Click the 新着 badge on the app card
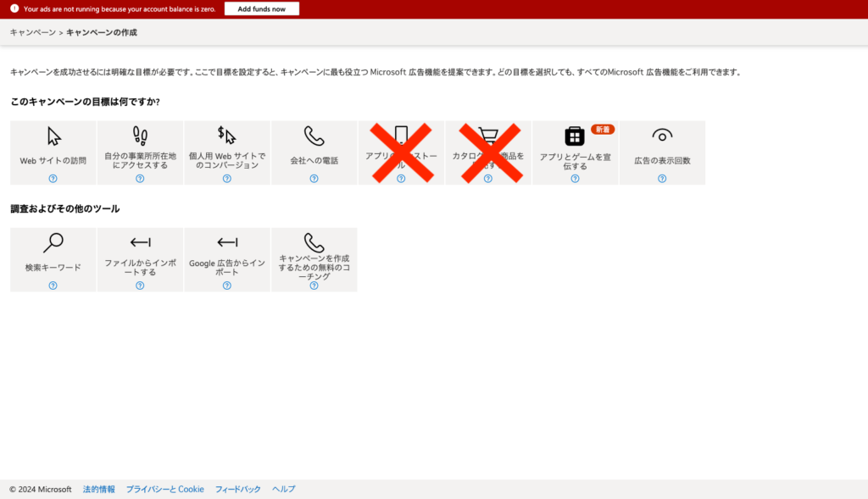This screenshot has height=499, width=868. (603, 130)
